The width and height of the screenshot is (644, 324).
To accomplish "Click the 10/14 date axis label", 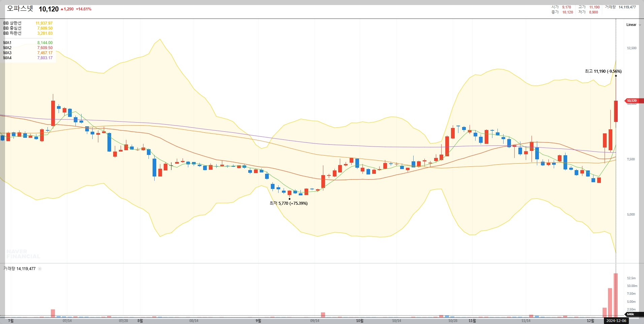I will click(396, 321).
